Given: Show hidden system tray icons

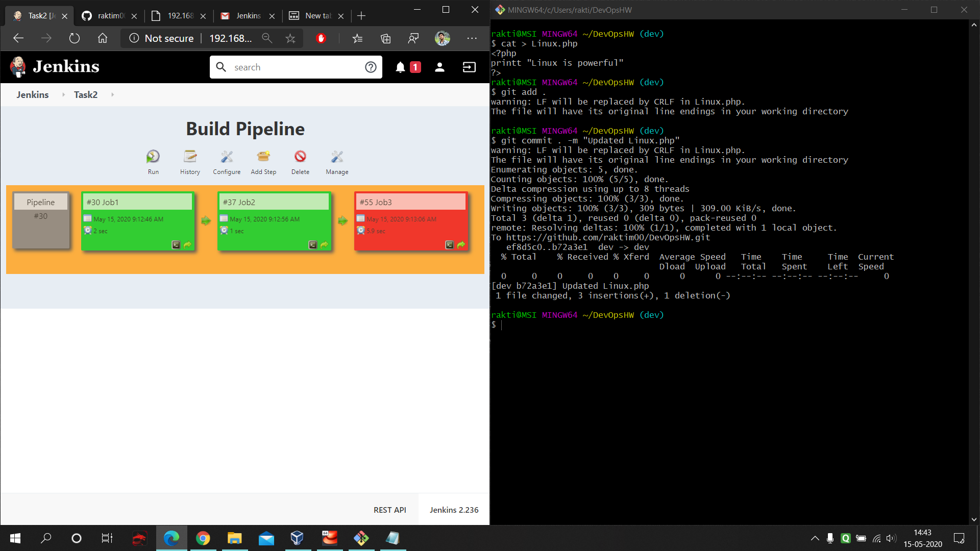Looking at the screenshot, I should click(815, 538).
